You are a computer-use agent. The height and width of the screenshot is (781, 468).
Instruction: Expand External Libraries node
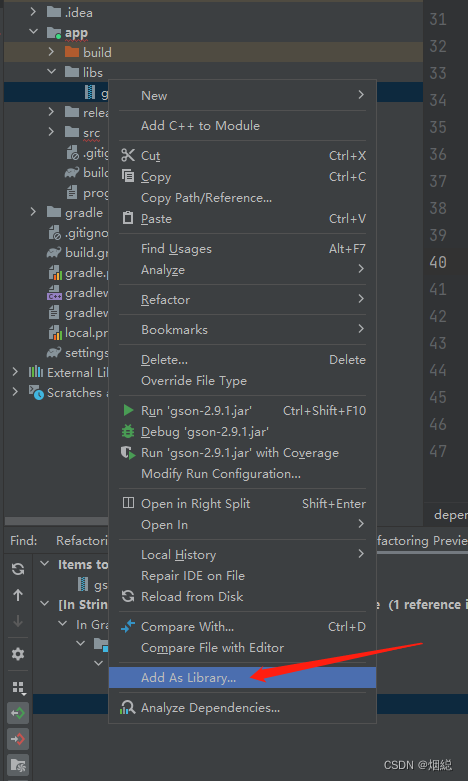pyautogui.click(x=15, y=372)
